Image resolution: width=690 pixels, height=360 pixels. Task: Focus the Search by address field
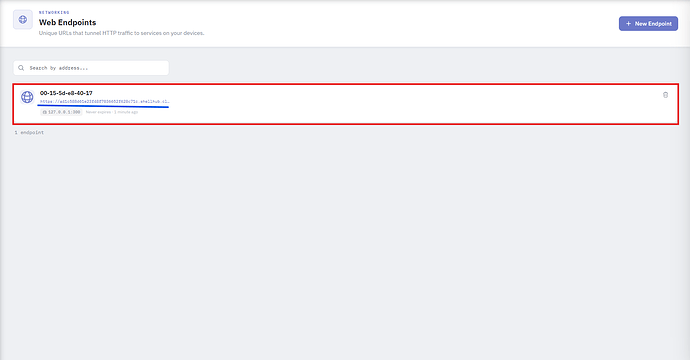[x=91, y=68]
